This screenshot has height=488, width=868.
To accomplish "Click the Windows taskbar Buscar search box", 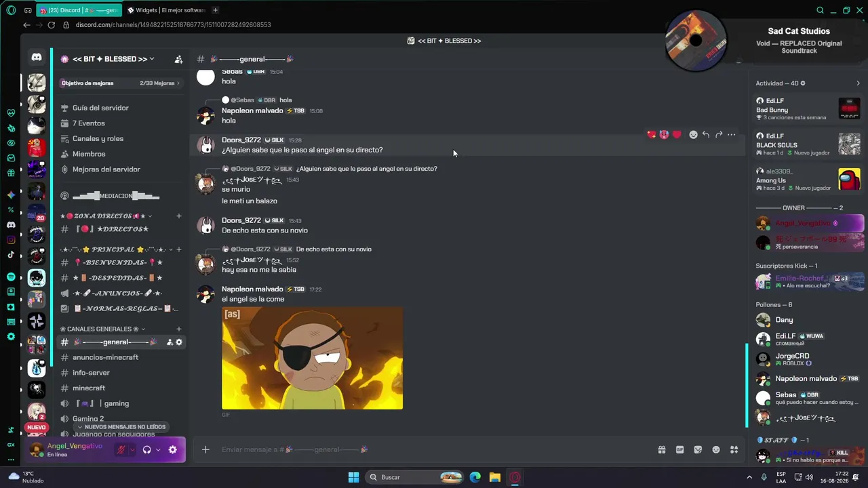I will click(x=414, y=477).
